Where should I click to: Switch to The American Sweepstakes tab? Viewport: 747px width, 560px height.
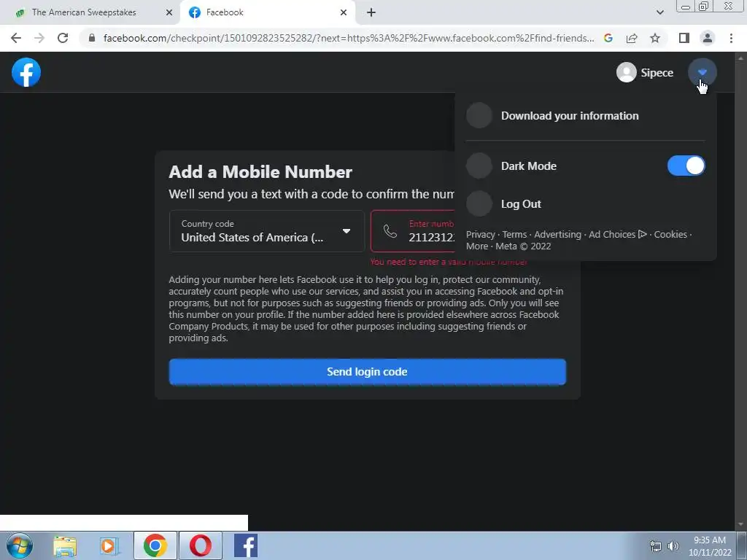(84, 12)
